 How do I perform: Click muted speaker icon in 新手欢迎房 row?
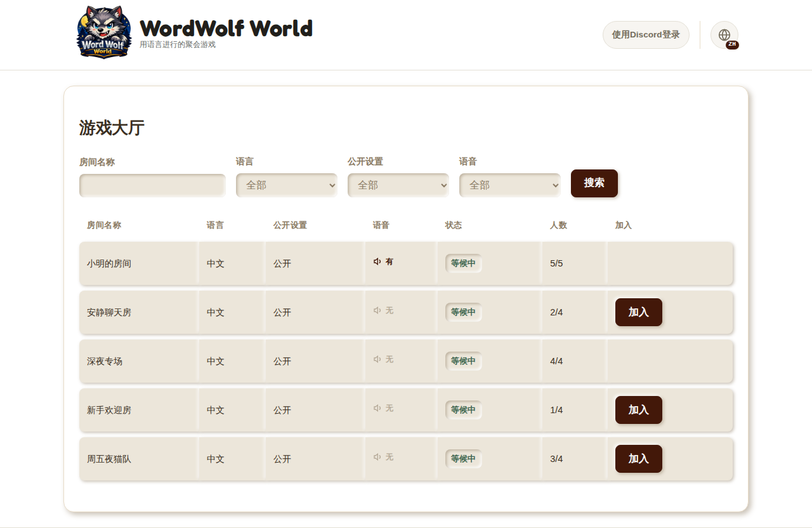pyautogui.click(x=377, y=408)
